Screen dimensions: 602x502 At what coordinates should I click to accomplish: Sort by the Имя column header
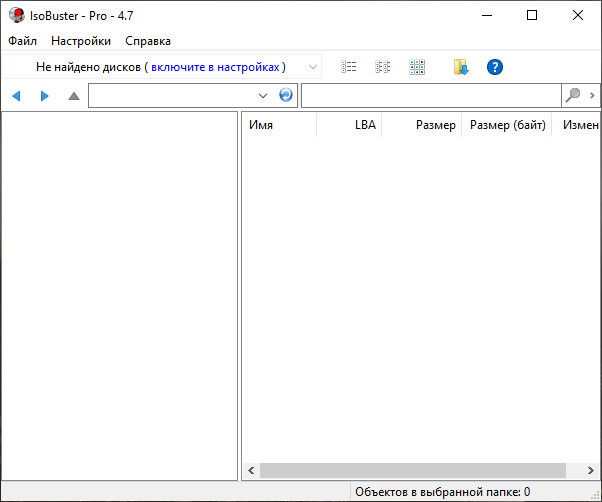tap(279, 125)
